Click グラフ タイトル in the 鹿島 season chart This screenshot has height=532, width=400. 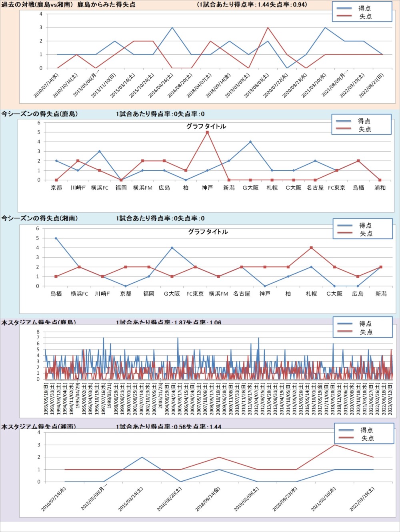coord(206,126)
